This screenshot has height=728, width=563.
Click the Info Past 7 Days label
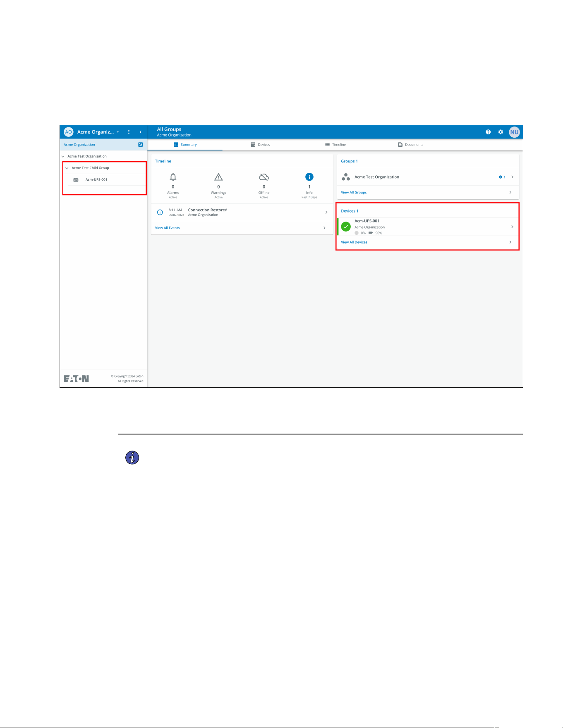pos(309,195)
